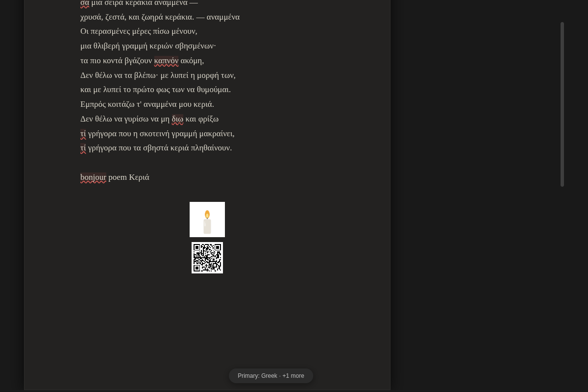
Task: Click the word μακραίνει in the text
Action: click(x=217, y=134)
